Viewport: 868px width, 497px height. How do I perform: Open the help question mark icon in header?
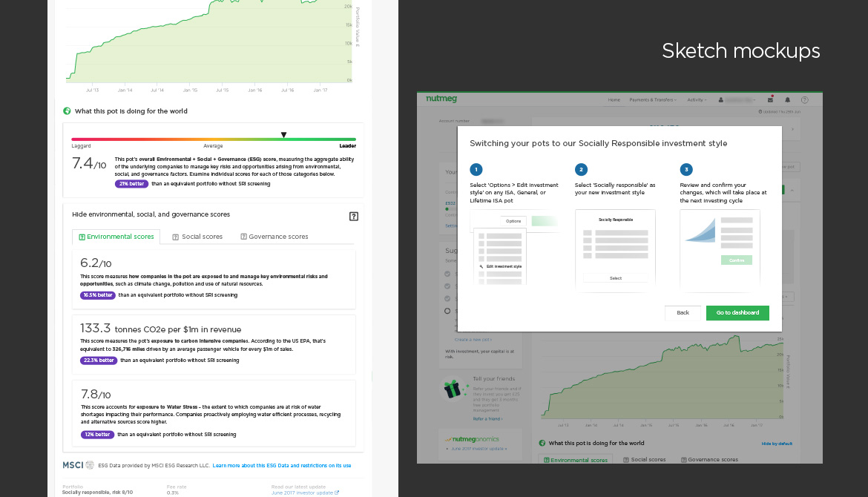(804, 99)
